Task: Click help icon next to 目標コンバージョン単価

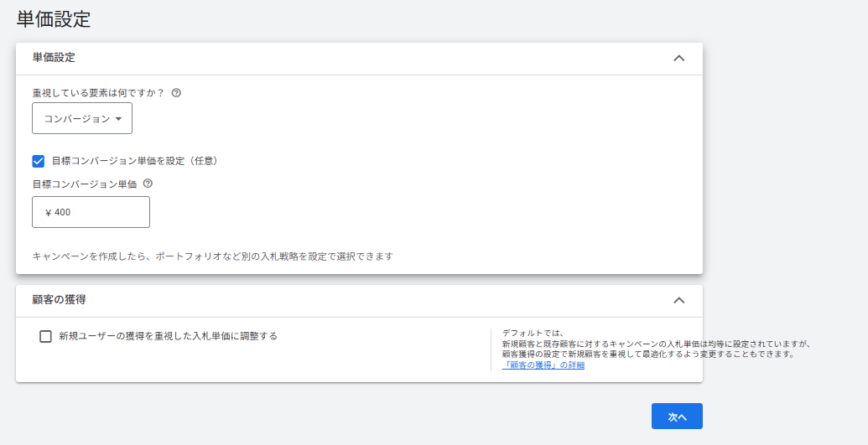Action: (148, 184)
